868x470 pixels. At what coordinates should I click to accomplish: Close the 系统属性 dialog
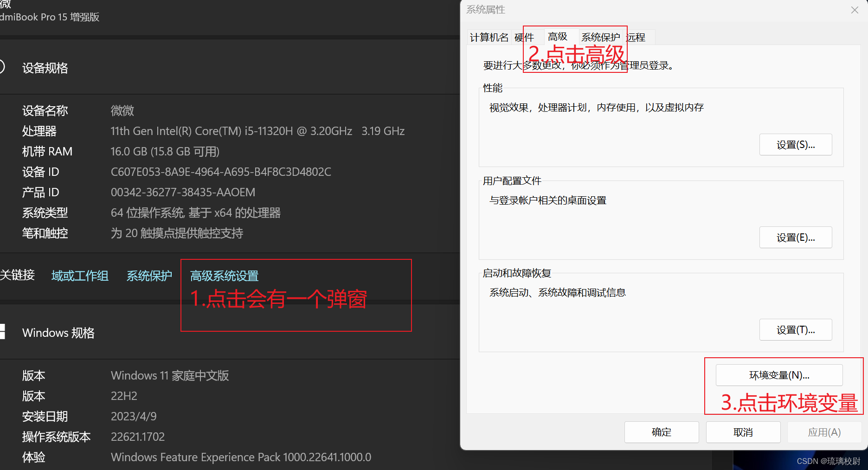coord(854,10)
